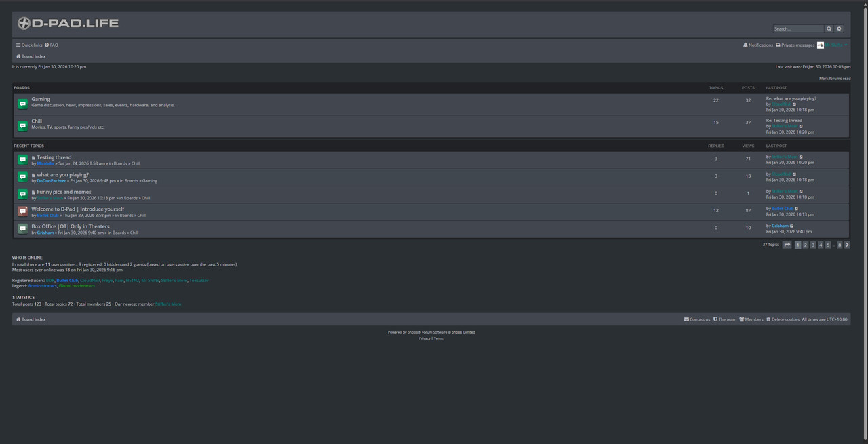Open the Chill board
Viewport: 868px width, 444px height.
(x=37, y=121)
